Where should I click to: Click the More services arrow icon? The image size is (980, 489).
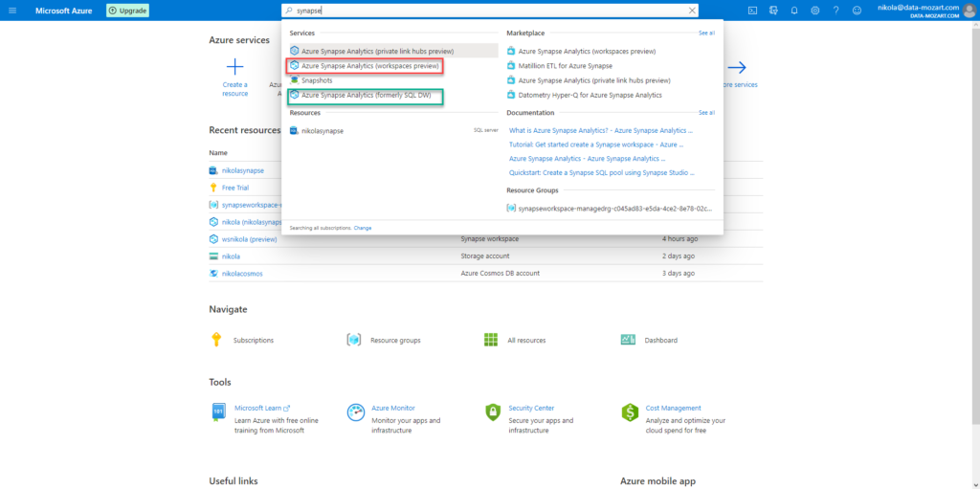click(737, 67)
